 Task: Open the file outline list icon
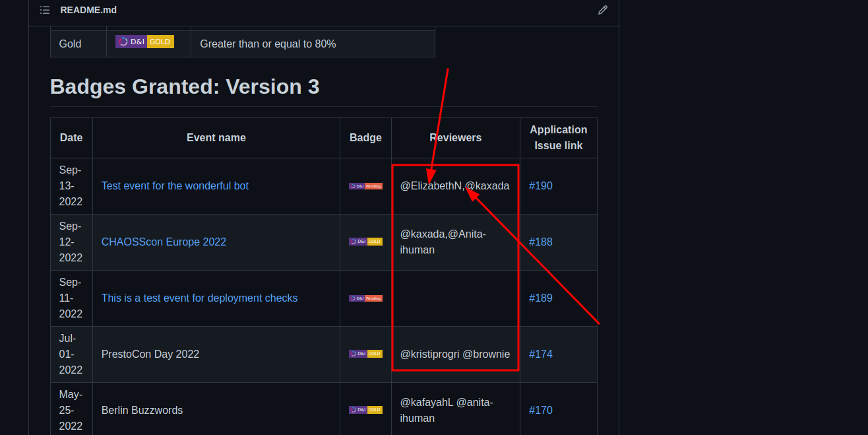[x=44, y=10]
